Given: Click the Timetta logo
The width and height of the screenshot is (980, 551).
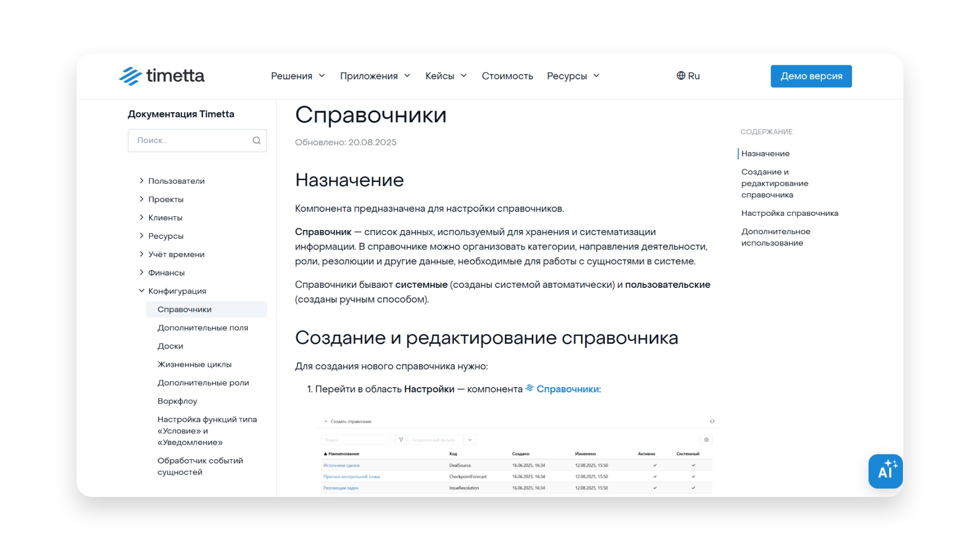Looking at the screenshot, I should pos(161,76).
